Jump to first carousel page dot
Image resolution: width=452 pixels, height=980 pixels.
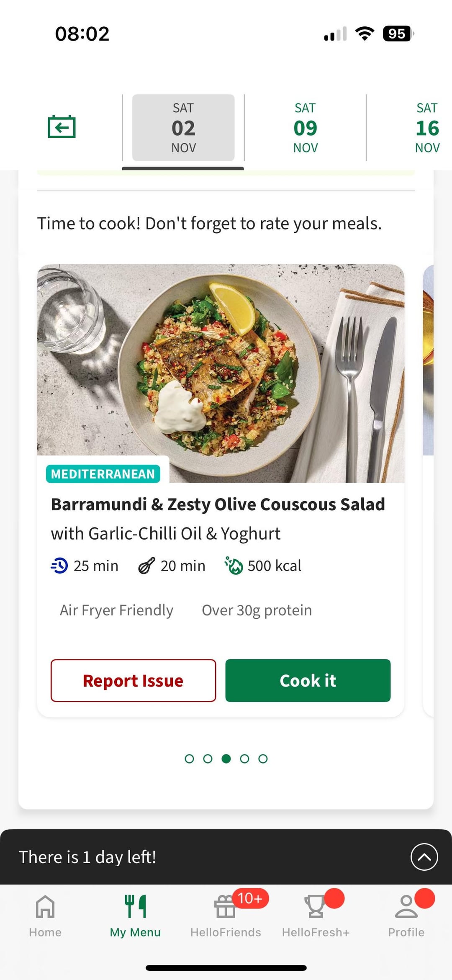189,759
